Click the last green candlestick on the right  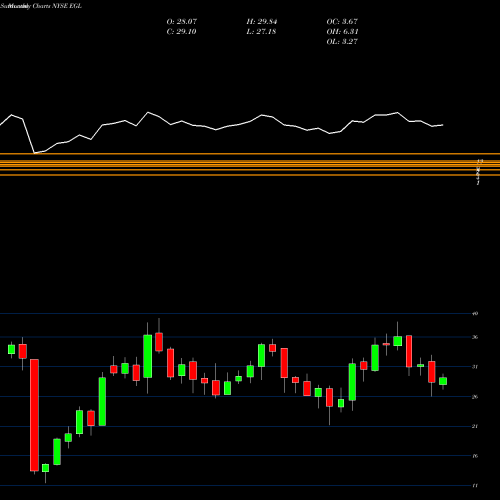(x=443, y=381)
